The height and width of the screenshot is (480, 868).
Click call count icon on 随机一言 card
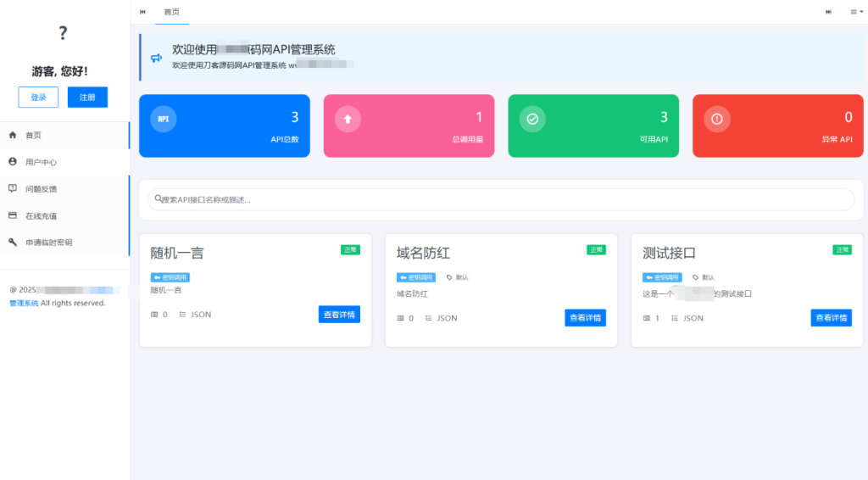coord(154,315)
